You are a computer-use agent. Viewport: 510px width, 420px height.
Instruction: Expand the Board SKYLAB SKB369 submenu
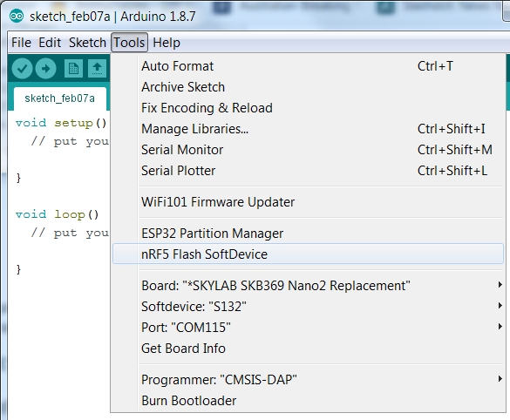(308, 286)
